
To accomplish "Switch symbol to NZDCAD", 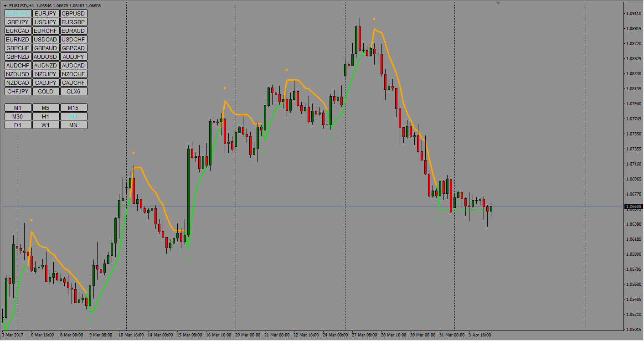I will [x=18, y=83].
